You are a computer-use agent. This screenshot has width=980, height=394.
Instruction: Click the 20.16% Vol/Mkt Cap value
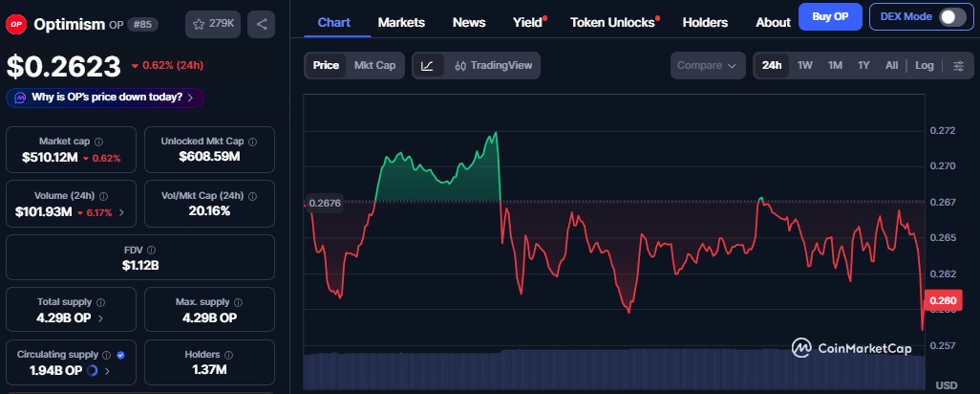[209, 210]
